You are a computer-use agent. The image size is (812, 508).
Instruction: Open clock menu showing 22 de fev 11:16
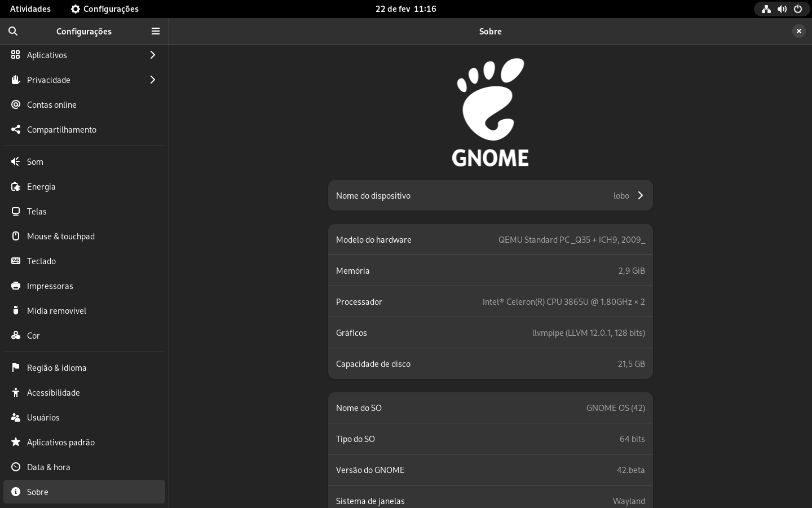[406, 9]
